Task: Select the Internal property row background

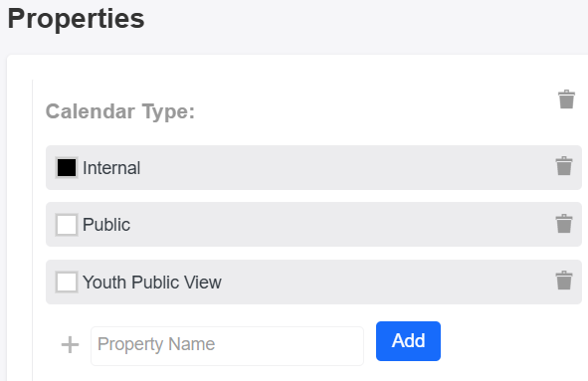Action: pyautogui.click(x=313, y=168)
